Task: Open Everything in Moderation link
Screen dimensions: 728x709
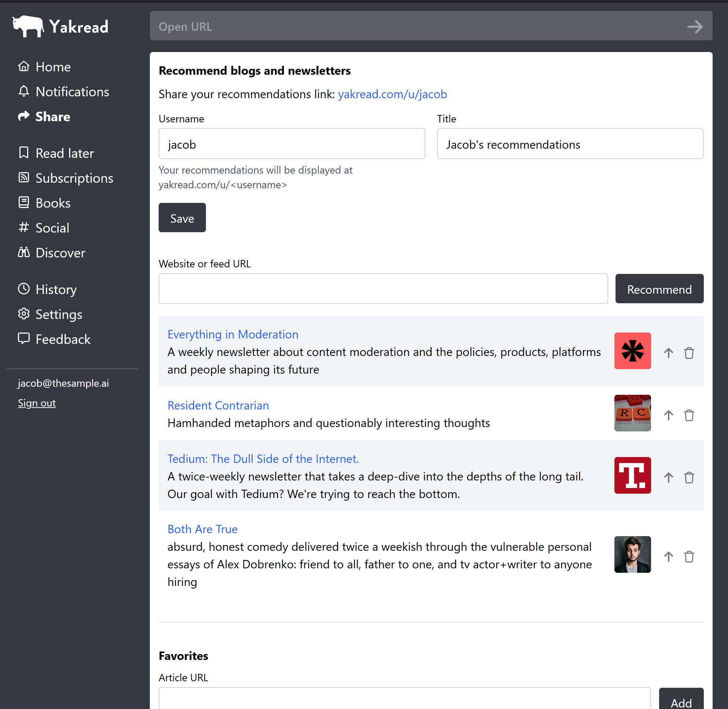Action: (233, 334)
